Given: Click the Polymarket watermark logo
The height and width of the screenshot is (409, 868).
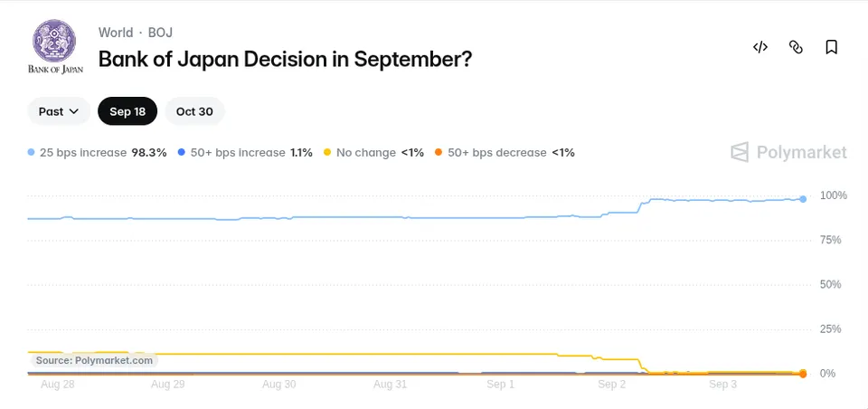Looking at the screenshot, I should [x=788, y=152].
